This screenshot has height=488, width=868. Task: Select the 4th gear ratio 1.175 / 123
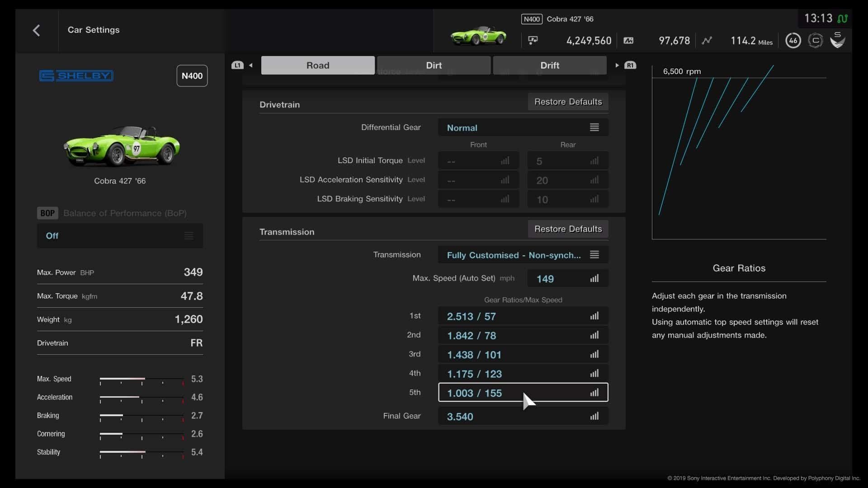point(523,374)
